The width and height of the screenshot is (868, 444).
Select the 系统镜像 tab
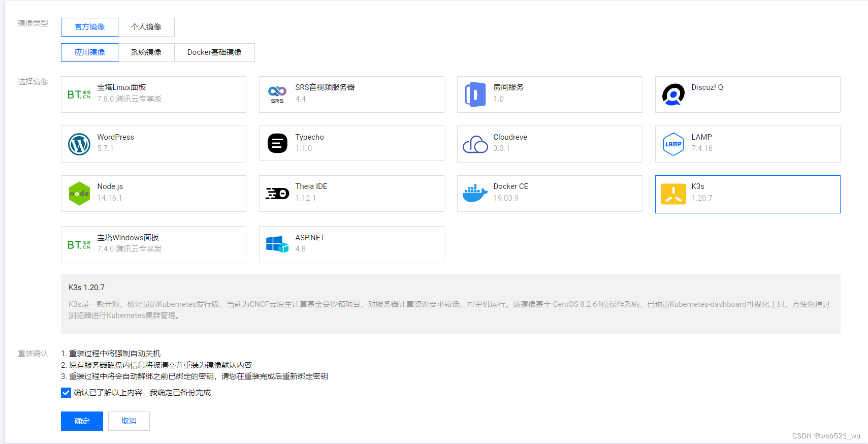point(146,52)
